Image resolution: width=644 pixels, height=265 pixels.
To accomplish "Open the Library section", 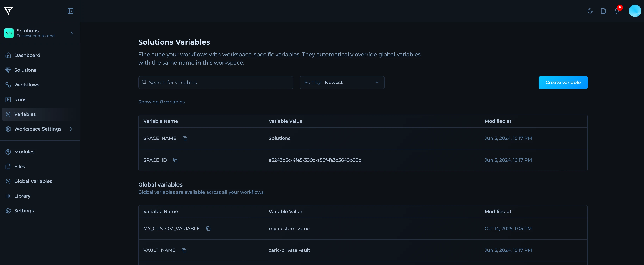I will point(22,196).
